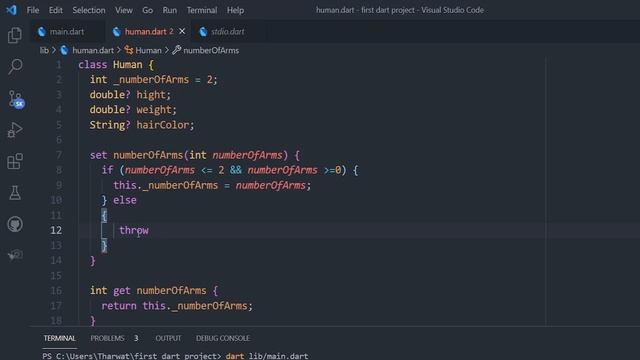Click line number 1 in the gutter
This screenshot has width=640, height=360.
pos(59,64)
